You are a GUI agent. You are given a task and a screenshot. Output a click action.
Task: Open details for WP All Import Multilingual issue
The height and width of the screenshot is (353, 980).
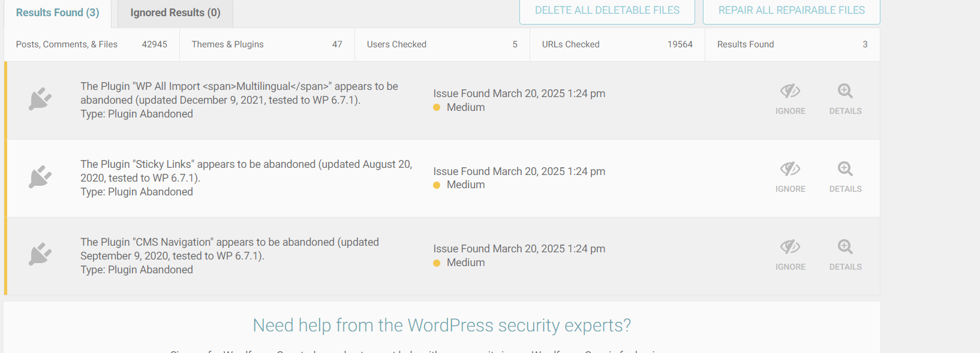tap(845, 99)
